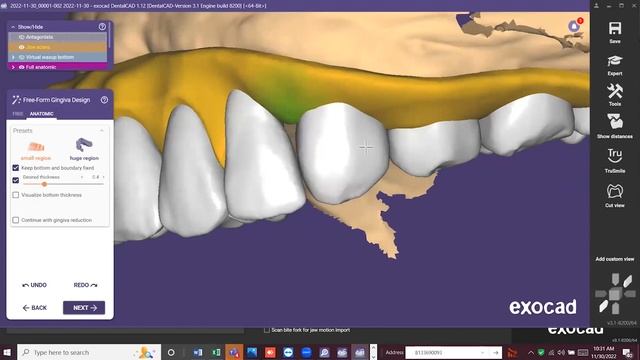This screenshot has height=360, width=640.
Task: Collapse the Show/Hide panel
Action: point(13,27)
